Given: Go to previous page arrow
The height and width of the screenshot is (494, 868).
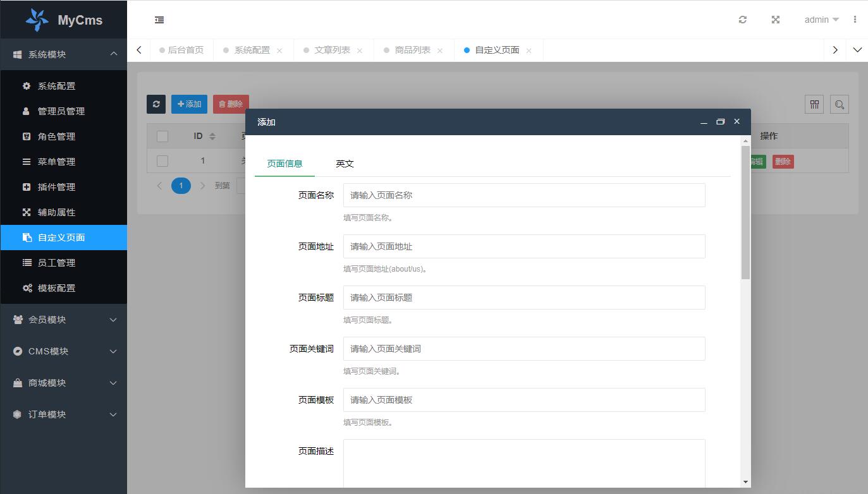Looking at the screenshot, I should (159, 185).
